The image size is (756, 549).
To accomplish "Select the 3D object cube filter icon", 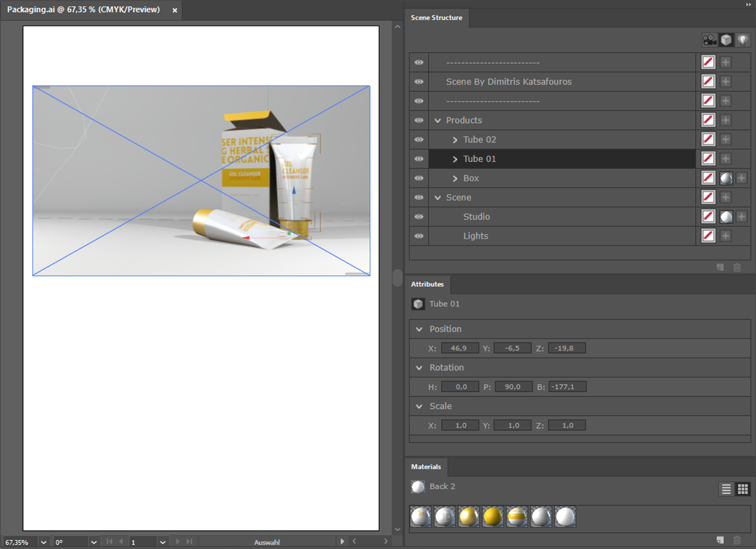I will pos(726,40).
